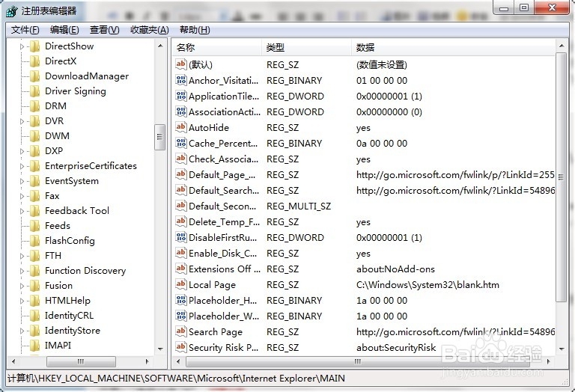This screenshot has height=392, width=575.
Task: Click the binary icon of Placeholder_H...
Action: click(181, 301)
